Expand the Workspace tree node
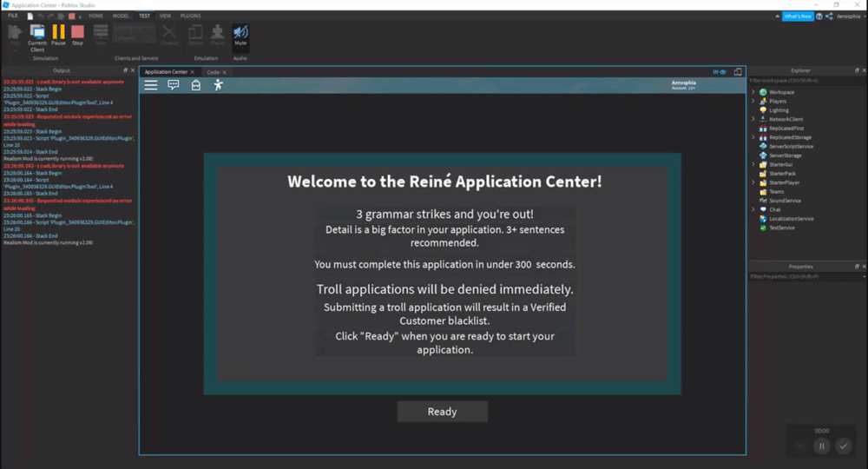Screen dimensions: 868x469 [753, 92]
